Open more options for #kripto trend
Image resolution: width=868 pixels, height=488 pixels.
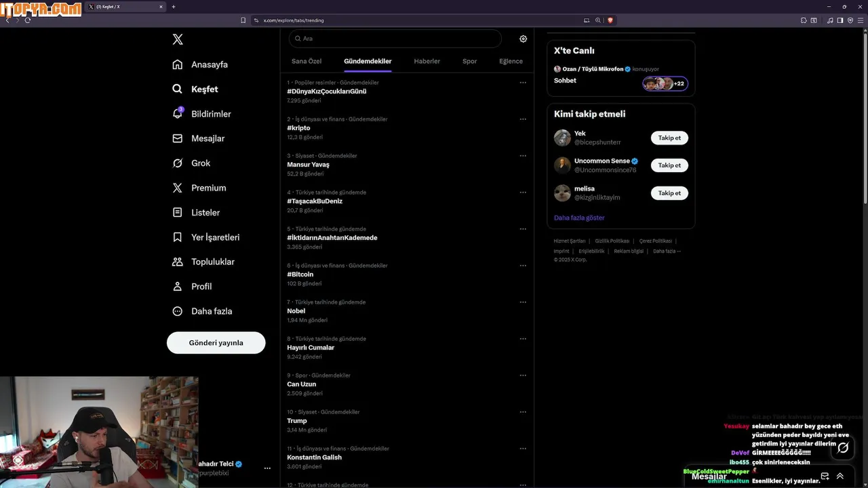523,119
